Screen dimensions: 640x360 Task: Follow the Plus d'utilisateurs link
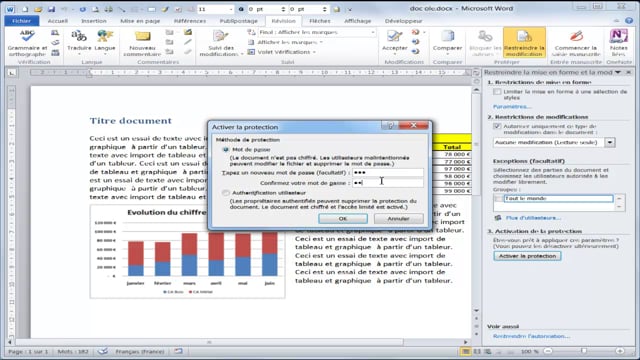533,218
